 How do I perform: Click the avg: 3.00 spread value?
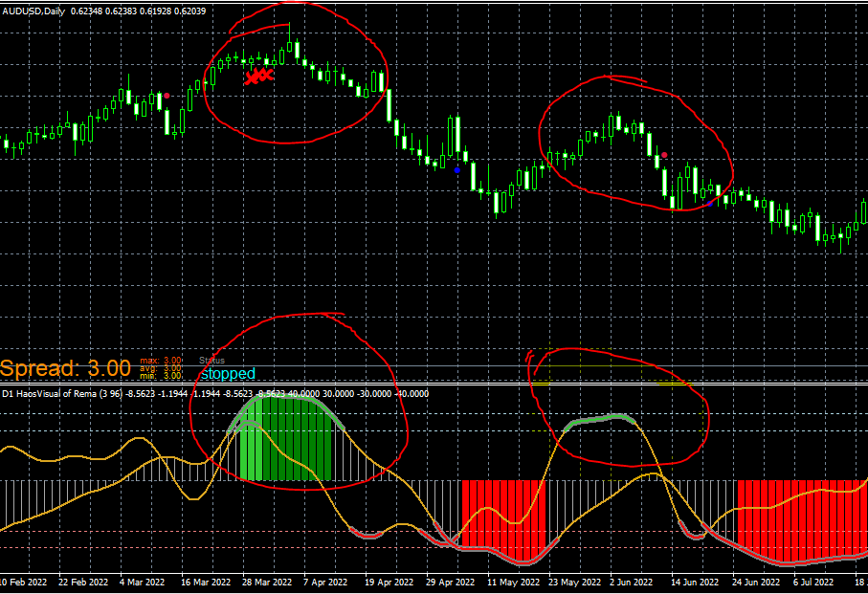[161, 368]
